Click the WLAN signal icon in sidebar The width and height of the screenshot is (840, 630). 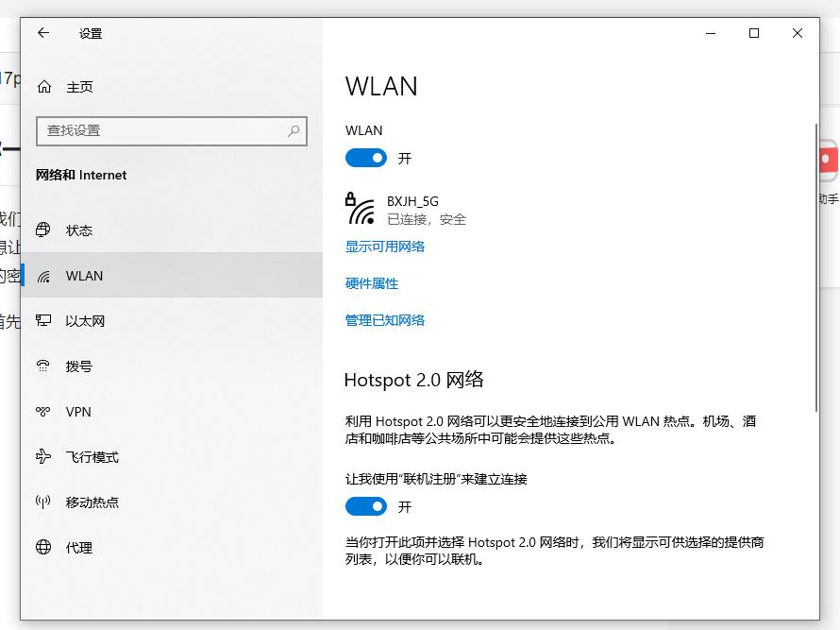point(43,275)
